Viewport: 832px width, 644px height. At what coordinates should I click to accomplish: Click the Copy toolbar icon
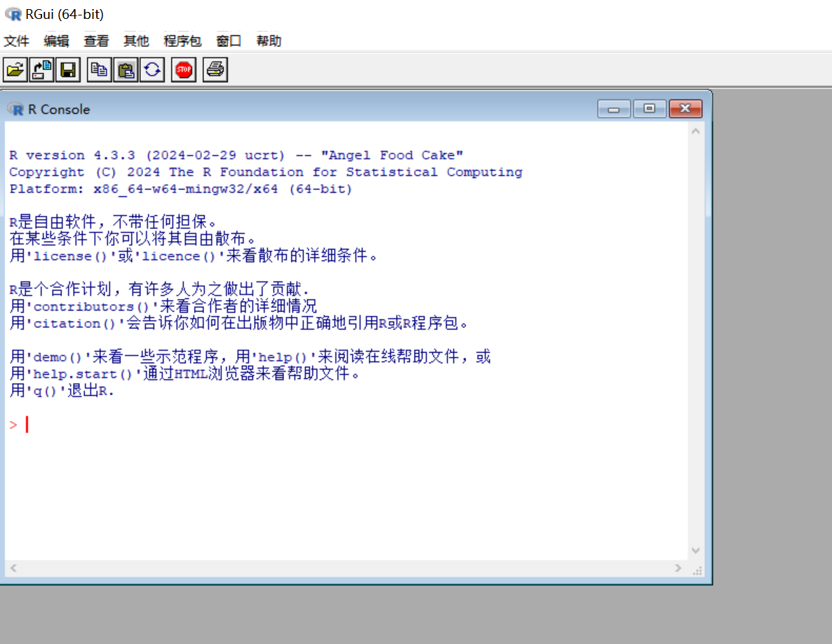99,69
